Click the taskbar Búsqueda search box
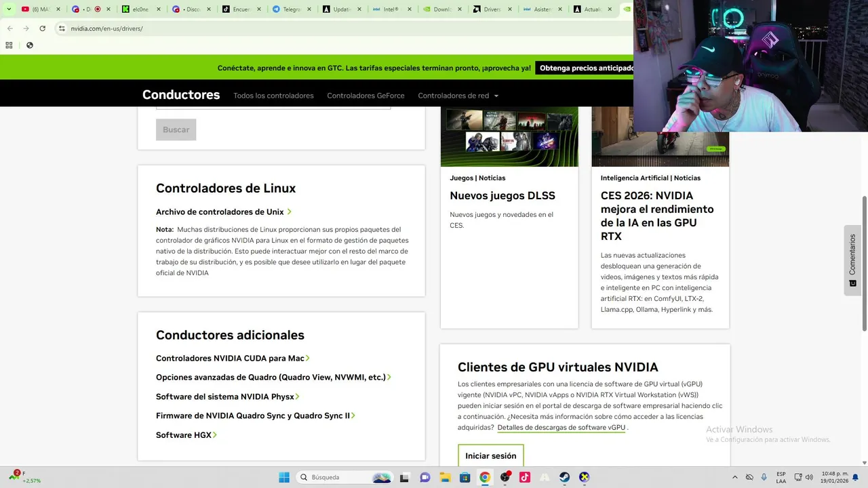This screenshot has width=868, height=488. tap(345, 477)
